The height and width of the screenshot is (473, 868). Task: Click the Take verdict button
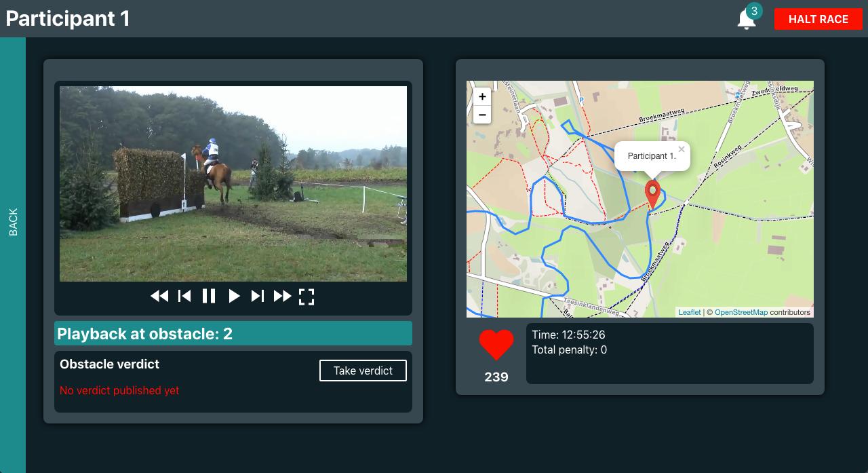363,371
